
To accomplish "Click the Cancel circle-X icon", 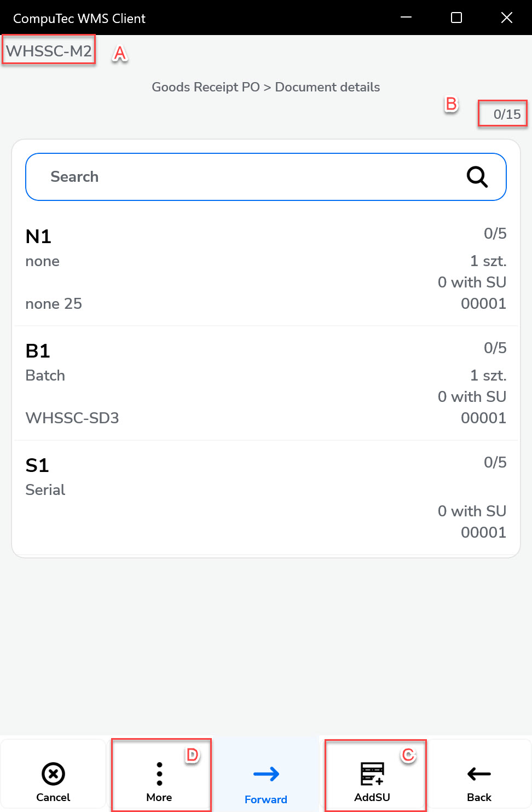I will tap(53, 774).
